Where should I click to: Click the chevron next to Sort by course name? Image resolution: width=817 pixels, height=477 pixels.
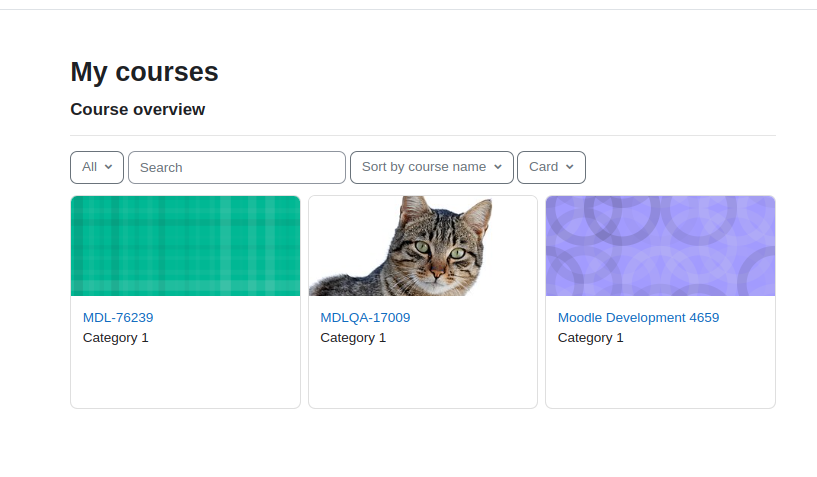(498, 167)
